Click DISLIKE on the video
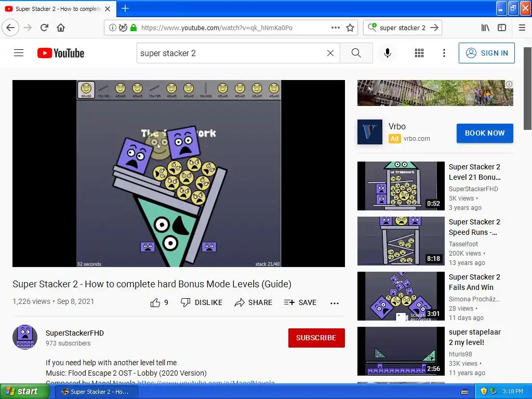532x399 pixels. pyautogui.click(x=202, y=302)
